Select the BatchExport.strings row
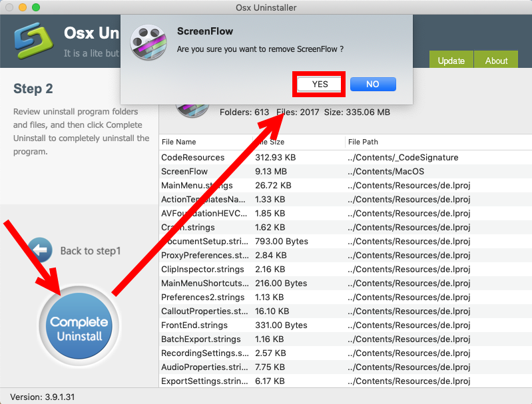The width and height of the screenshot is (532, 404). point(346,339)
